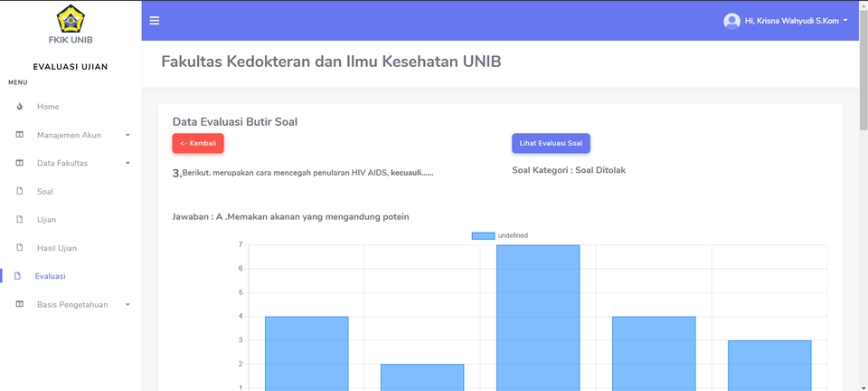The height and width of the screenshot is (391, 868).
Task: Click the Jawaban : A answer text
Action: [x=290, y=216]
